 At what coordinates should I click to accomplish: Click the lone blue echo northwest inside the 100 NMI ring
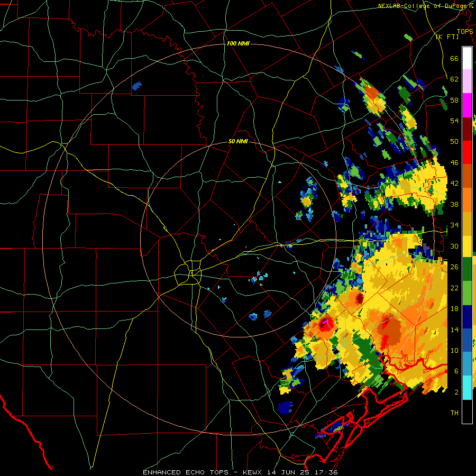click(x=137, y=86)
